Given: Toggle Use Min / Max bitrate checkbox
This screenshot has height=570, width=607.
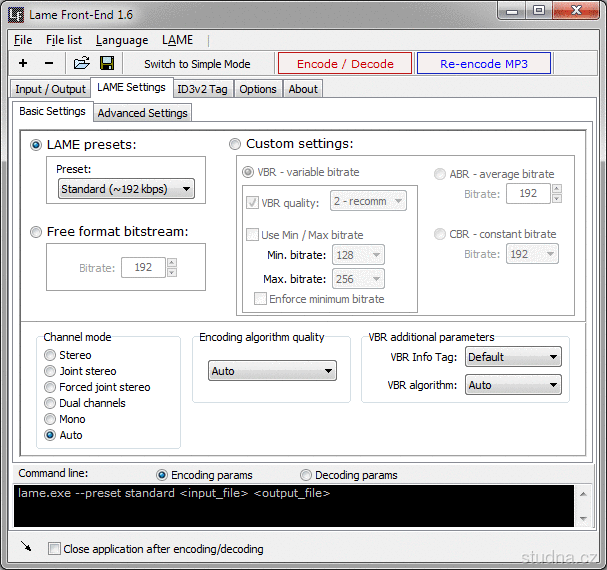Looking at the screenshot, I should [x=252, y=234].
